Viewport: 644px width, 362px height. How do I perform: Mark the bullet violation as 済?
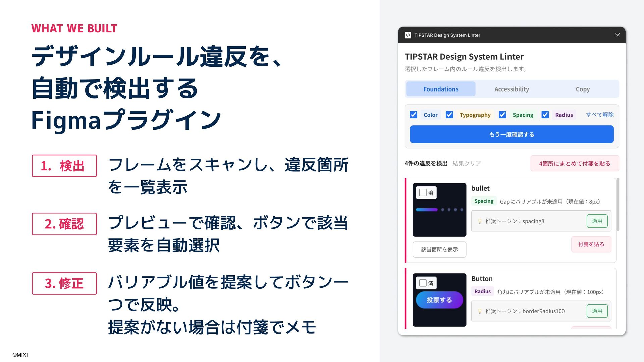[x=423, y=193]
